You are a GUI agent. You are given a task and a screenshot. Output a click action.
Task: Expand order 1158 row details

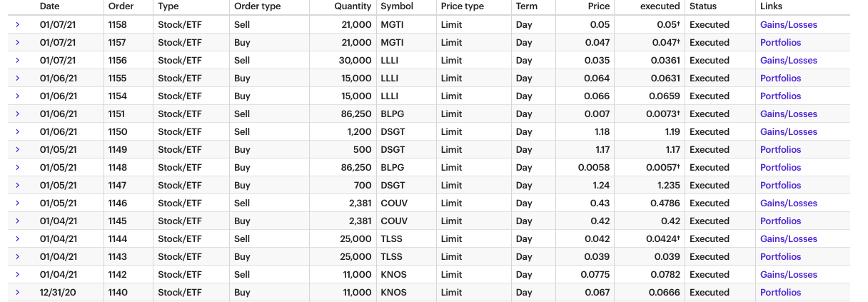(17, 24)
